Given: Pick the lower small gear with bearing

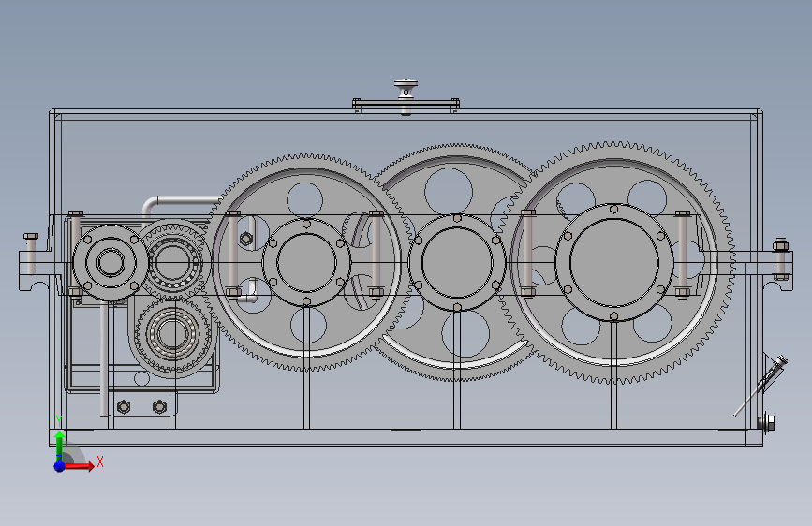Looking at the screenshot, I should point(172,334).
